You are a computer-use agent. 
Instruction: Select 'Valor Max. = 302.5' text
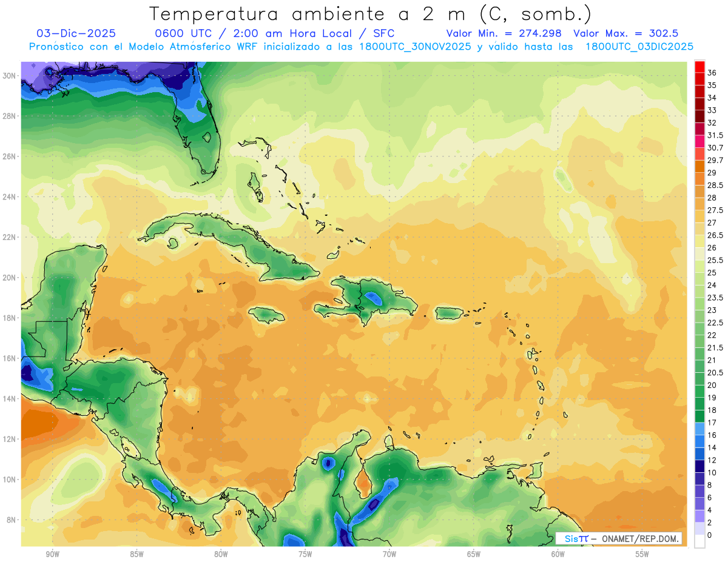pos(625,33)
